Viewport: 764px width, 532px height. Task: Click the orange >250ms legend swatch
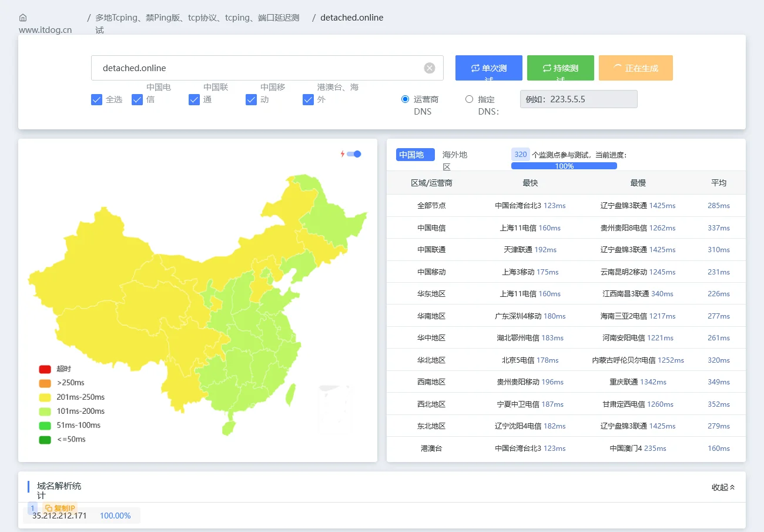click(x=45, y=383)
